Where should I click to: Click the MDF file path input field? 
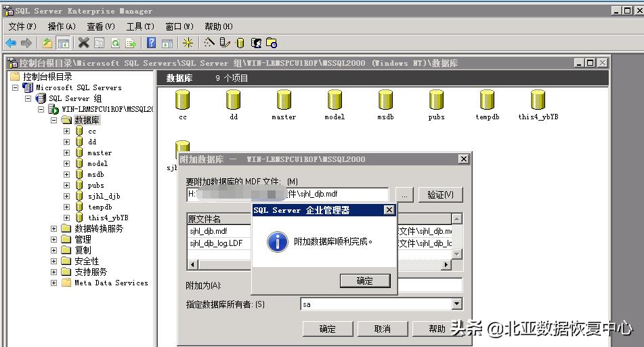click(x=288, y=195)
